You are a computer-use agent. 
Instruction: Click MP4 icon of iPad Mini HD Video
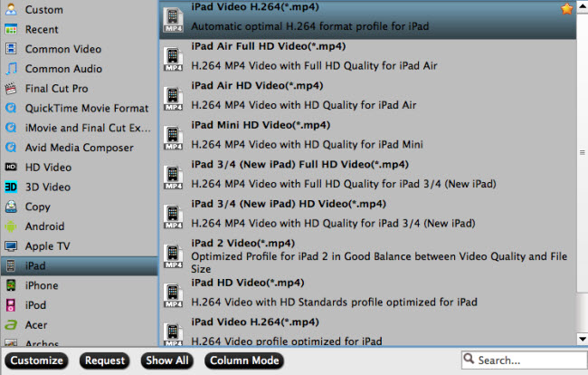point(173,139)
